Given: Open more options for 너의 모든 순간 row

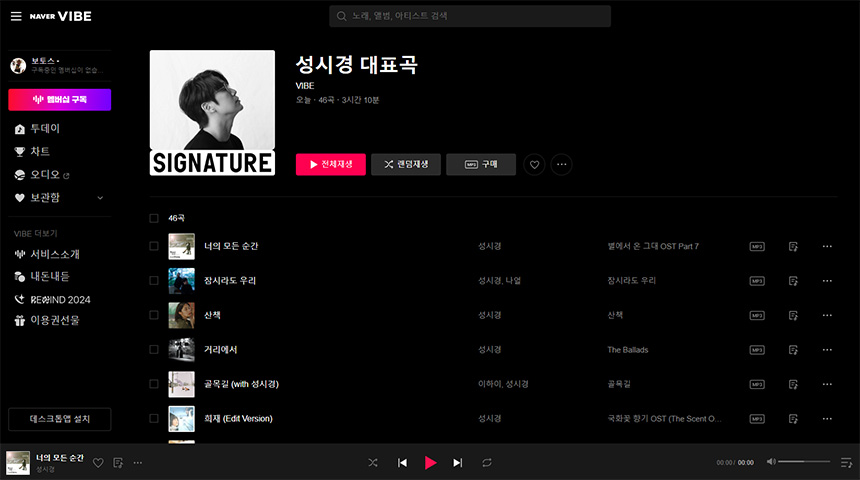Looking at the screenshot, I should pyautogui.click(x=827, y=247).
